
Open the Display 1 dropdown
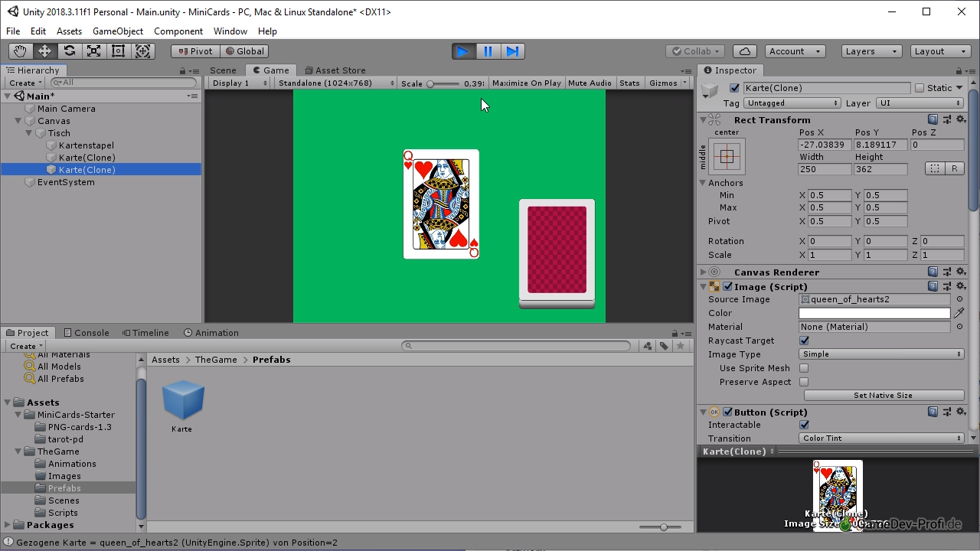[x=240, y=83]
